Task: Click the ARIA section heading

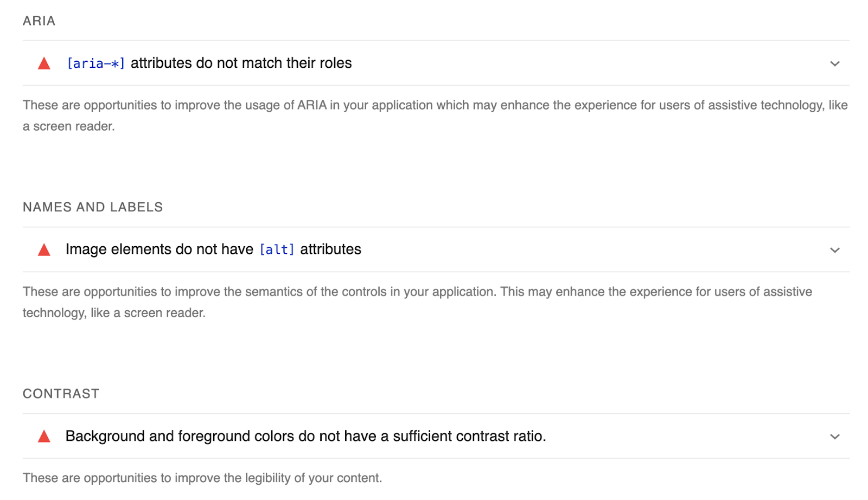Action: click(39, 21)
